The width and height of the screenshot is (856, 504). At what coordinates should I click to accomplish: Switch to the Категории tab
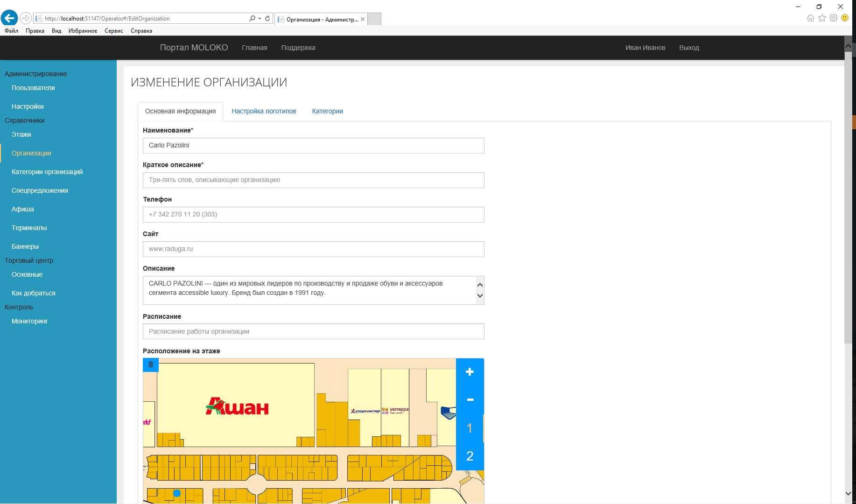(327, 111)
